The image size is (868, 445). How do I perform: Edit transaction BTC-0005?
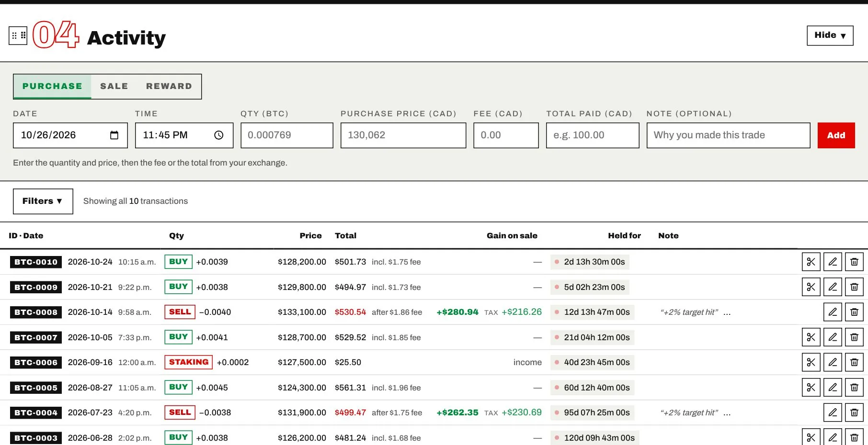[833, 388]
